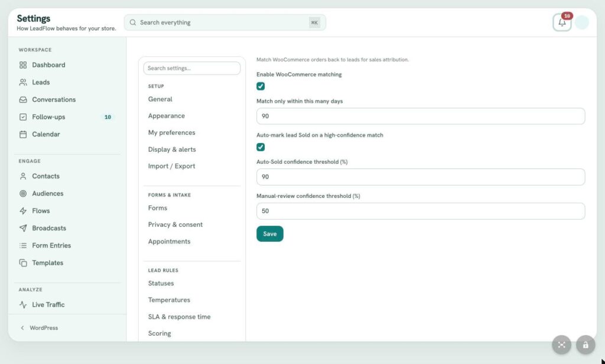Go to Contacts page label
Screen dimensions: 605x364
click(46, 176)
